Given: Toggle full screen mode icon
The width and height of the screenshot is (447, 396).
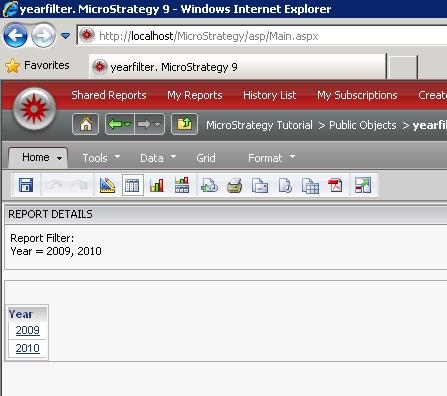Looking at the screenshot, I should [363, 185].
